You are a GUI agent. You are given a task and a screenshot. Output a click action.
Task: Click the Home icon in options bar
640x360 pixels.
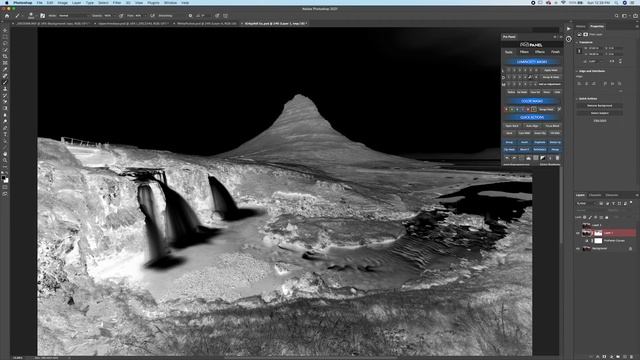point(7,16)
